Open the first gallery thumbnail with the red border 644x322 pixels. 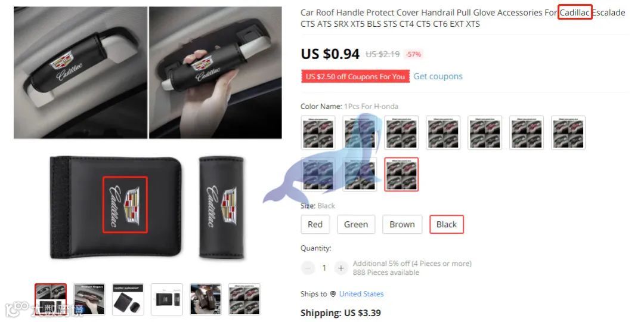[51, 299]
